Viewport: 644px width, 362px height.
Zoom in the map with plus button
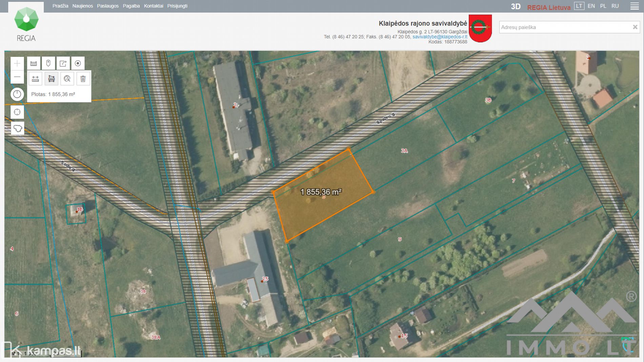tap(17, 63)
